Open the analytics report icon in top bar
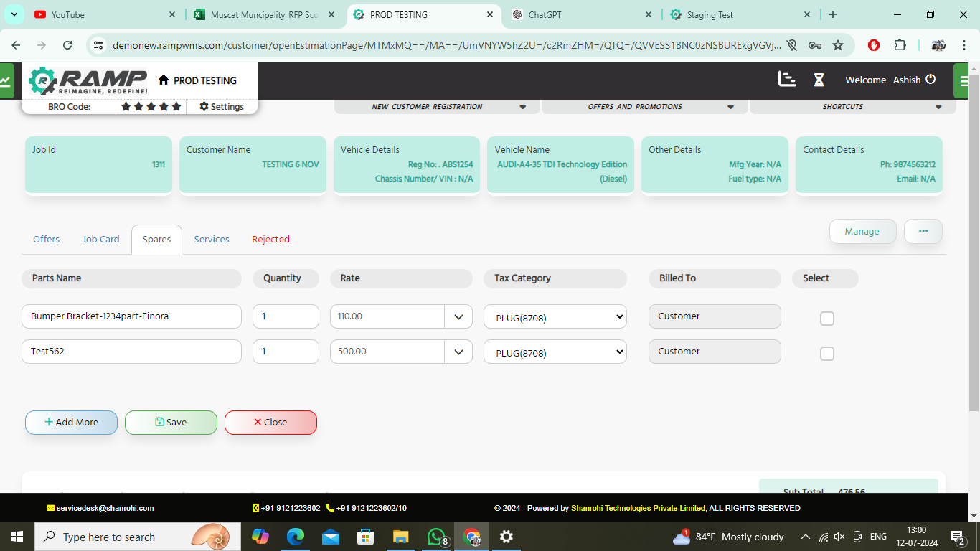The width and height of the screenshot is (980, 551). (786, 80)
